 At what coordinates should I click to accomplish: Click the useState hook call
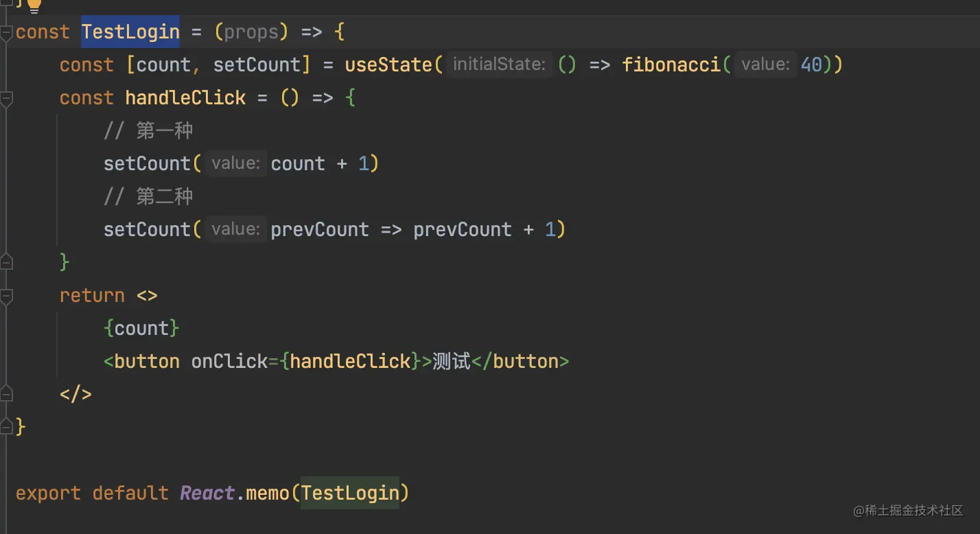pyautogui.click(x=389, y=65)
